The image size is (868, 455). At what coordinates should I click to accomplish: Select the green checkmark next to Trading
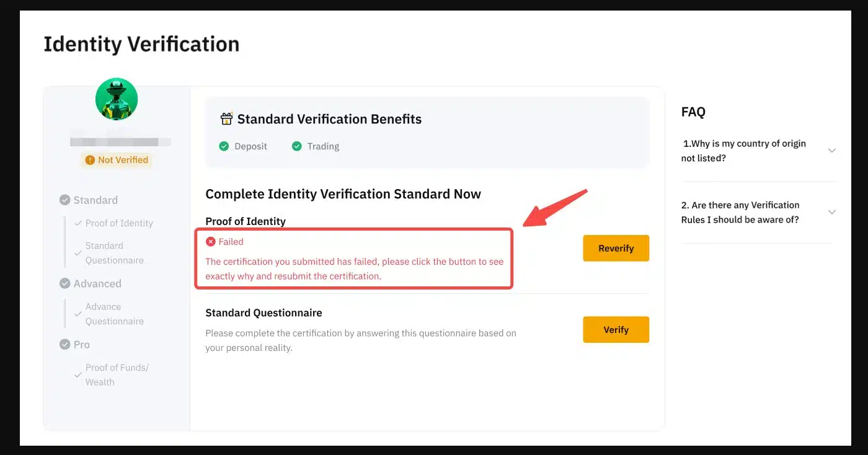pos(297,146)
